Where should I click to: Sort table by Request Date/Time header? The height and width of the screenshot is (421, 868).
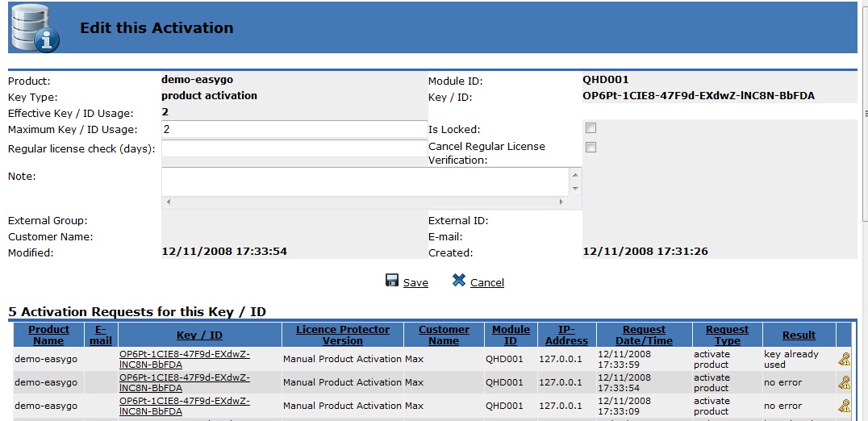[644, 335]
